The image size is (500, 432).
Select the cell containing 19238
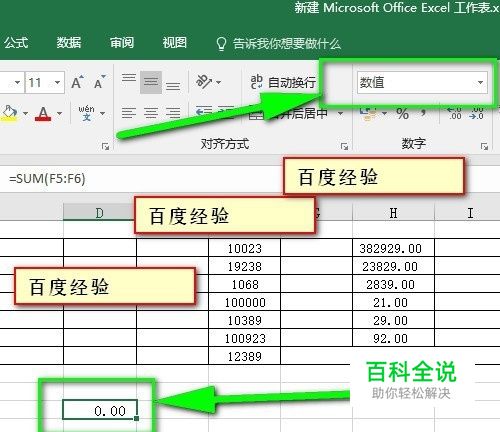tap(245, 266)
